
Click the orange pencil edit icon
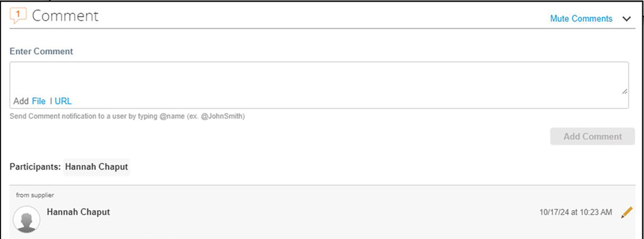(x=626, y=213)
